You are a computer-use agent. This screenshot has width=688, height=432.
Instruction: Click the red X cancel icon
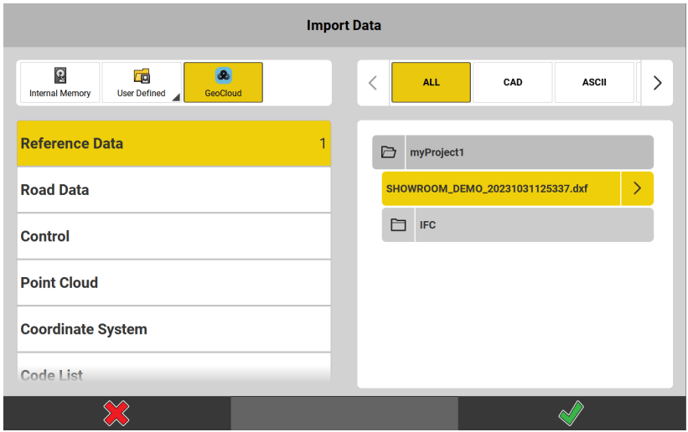pyautogui.click(x=117, y=413)
